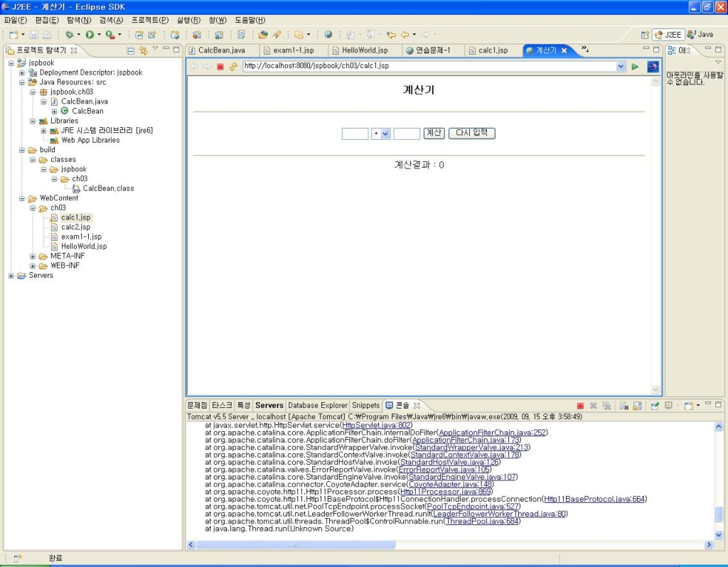The height and width of the screenshot is (567, 728).
Task: Click the 계산결과 : 0 text
Action: point(419,165)
